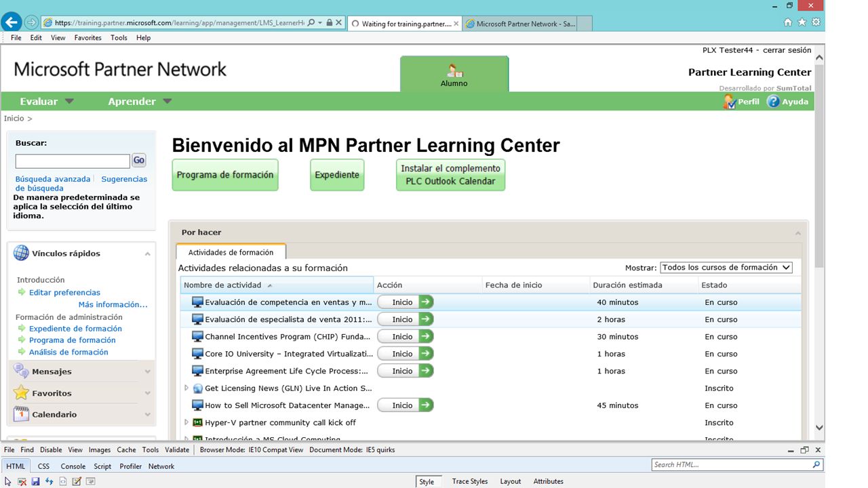Expand the Mensajes panel
868x488 pixels.
pyautogui.click(x=147, y=371)
